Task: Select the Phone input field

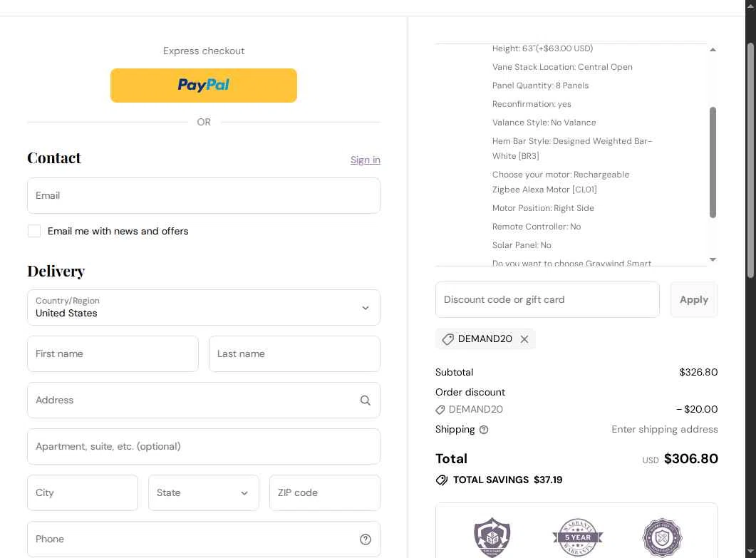Action: (204, 539)
